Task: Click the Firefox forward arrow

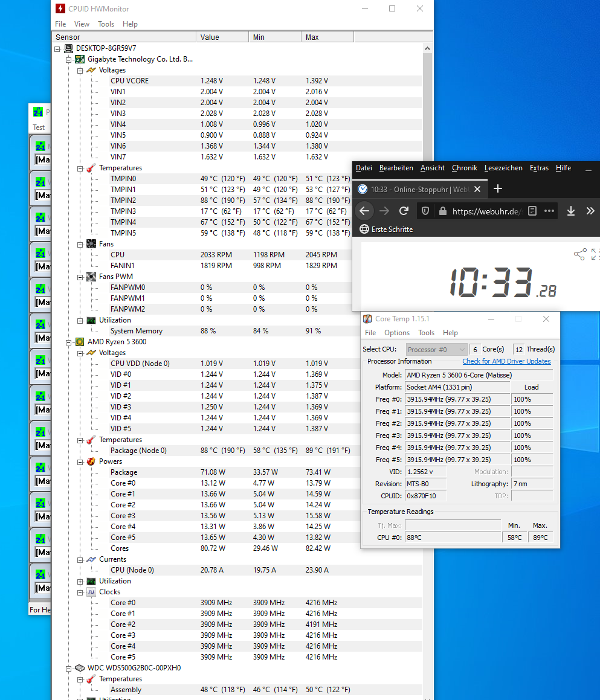Action: 384,211
